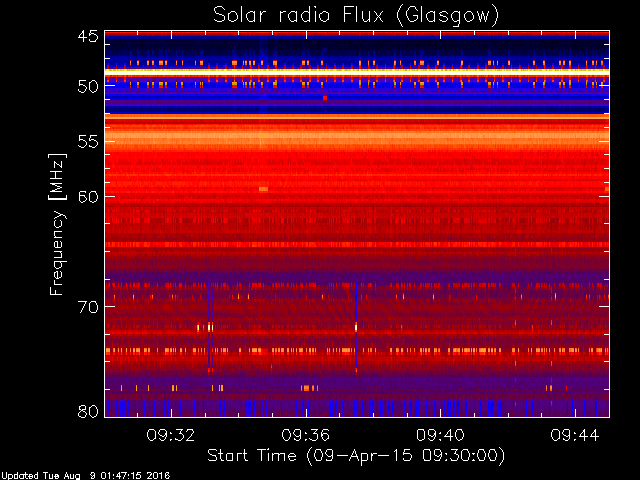Click the 09:44 time label
Screen dimensions: 640x480
(575, 435)
